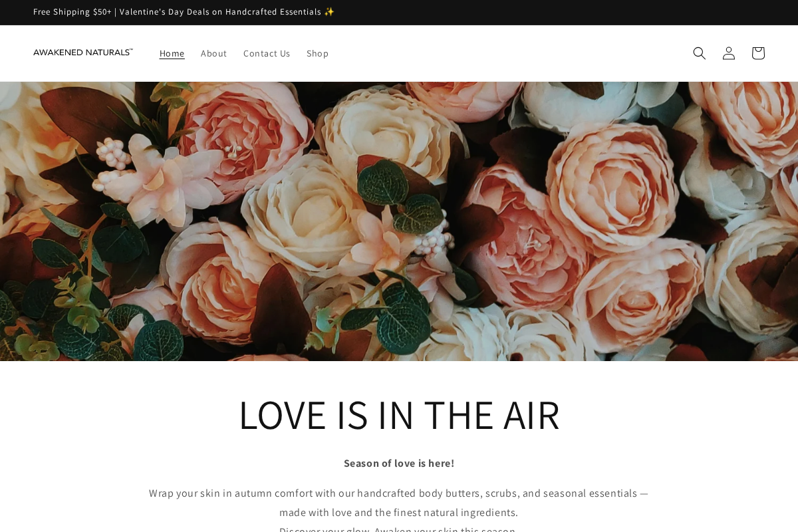Open the About page from the navigation
The image size is (798, 532).
[213, 53]
